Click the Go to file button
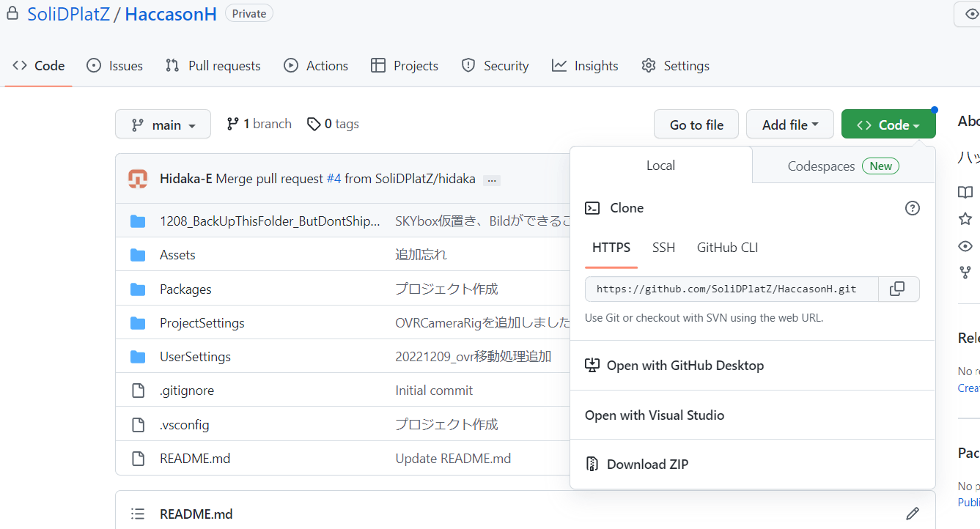Image resolution: width=980 pixels, height=529 pixels. (696, 124)
